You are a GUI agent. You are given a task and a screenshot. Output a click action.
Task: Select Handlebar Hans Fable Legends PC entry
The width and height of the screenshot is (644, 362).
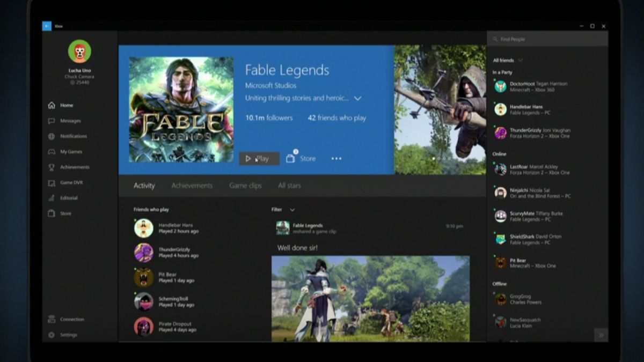coord(546,109)
